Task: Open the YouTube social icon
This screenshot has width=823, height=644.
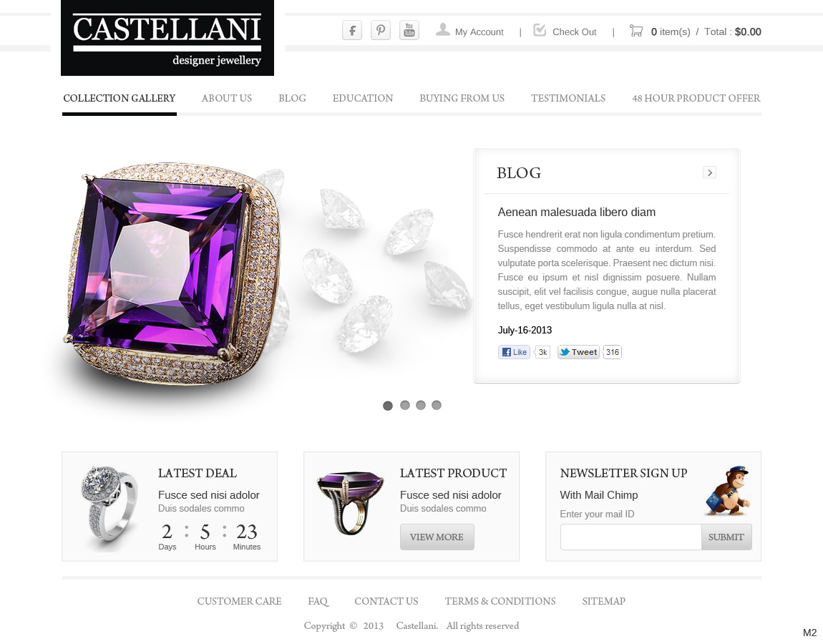Action: pyautogui.click(x=409, y=31)
